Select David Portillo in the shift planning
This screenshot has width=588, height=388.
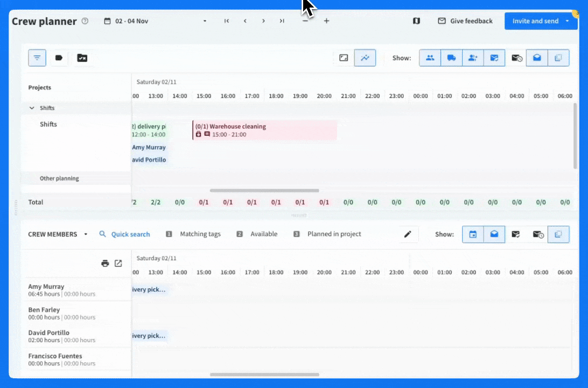[x=149, y=160]
